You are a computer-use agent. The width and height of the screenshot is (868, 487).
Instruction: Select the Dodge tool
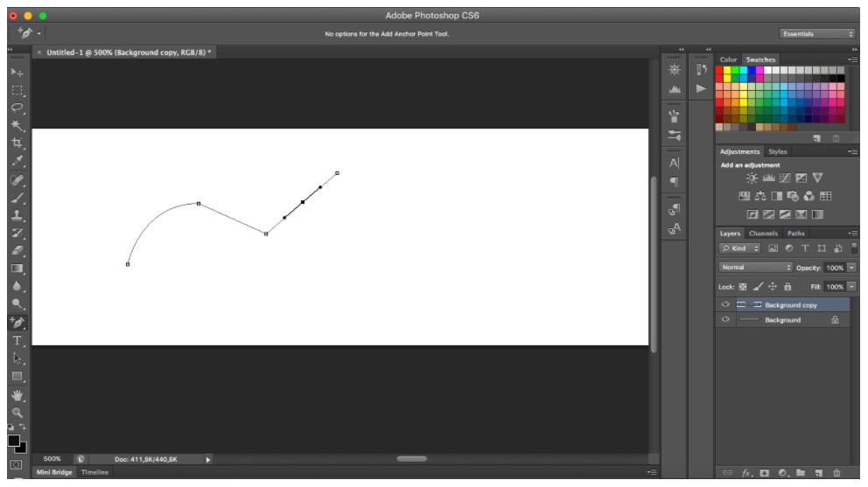click(x=17, y=303)
